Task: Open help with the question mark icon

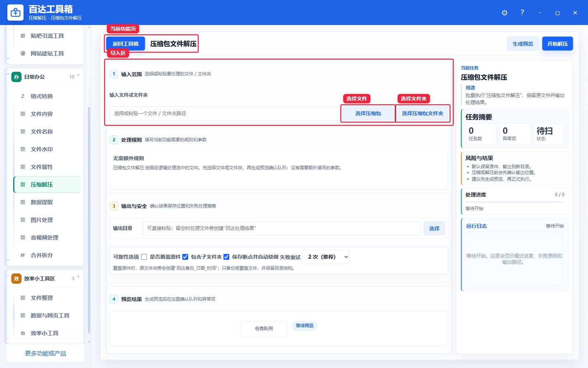Action: point(522,13)
